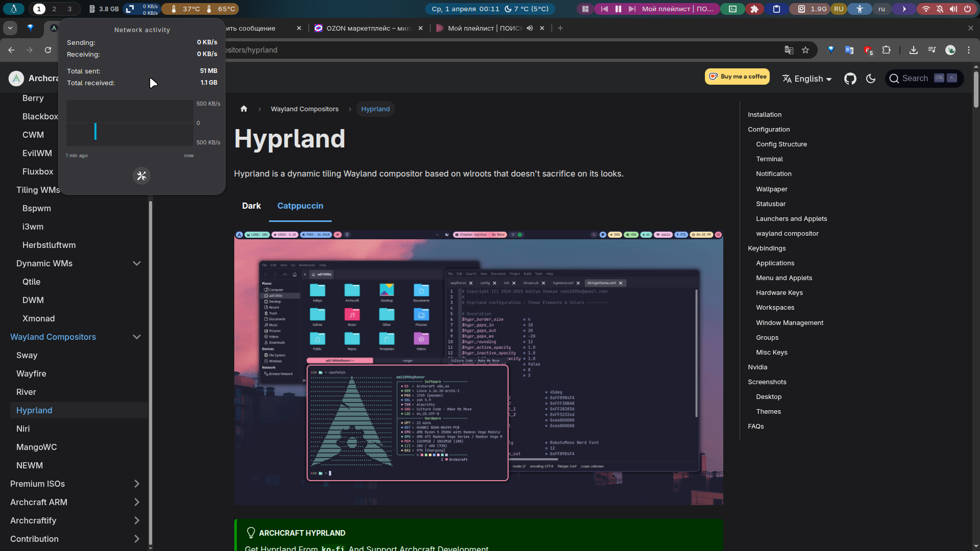Pause media playback in top panel
The height and width of the screenshot is (551, 980).
618,9
